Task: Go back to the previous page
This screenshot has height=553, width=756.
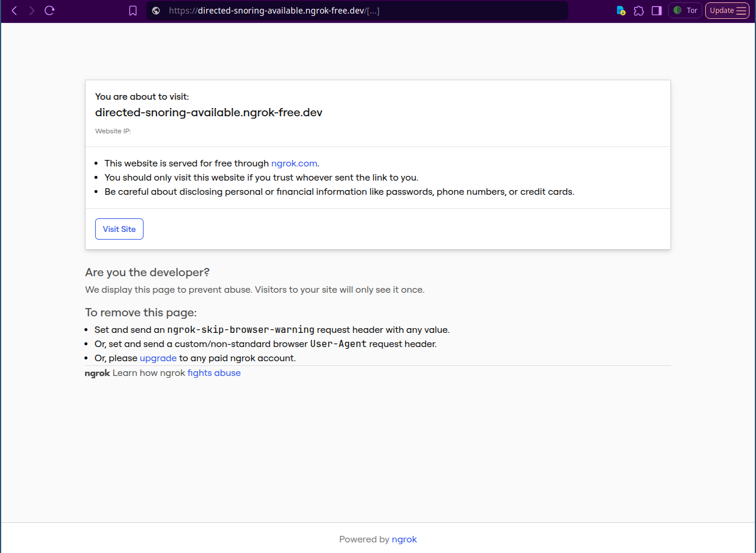Action: (15, 11)
